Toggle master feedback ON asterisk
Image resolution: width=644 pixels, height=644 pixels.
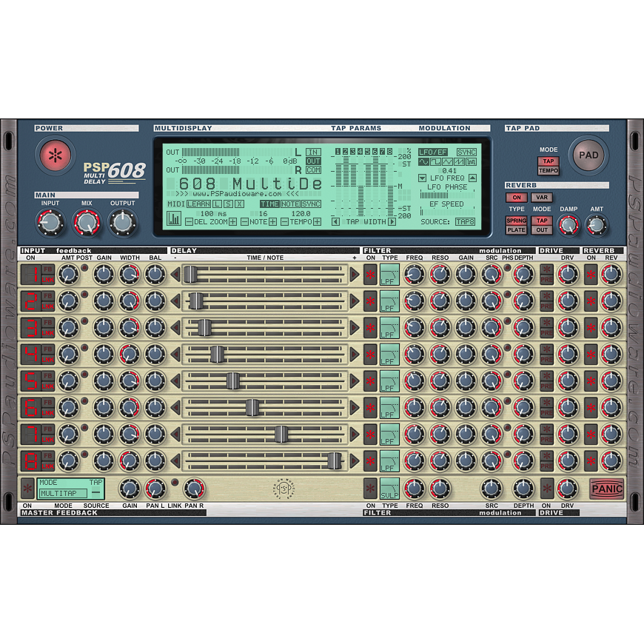27,489
